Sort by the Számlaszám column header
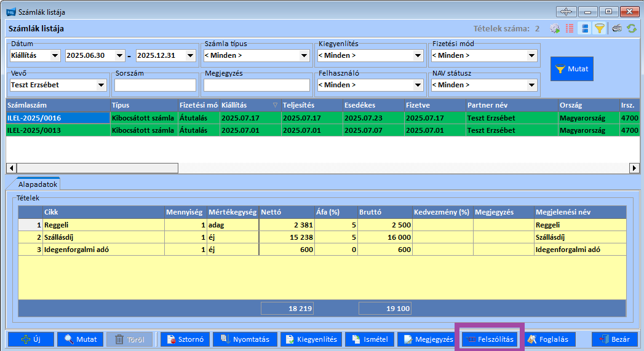The width and height of the screenshot is (644, 351). [58, 105]
